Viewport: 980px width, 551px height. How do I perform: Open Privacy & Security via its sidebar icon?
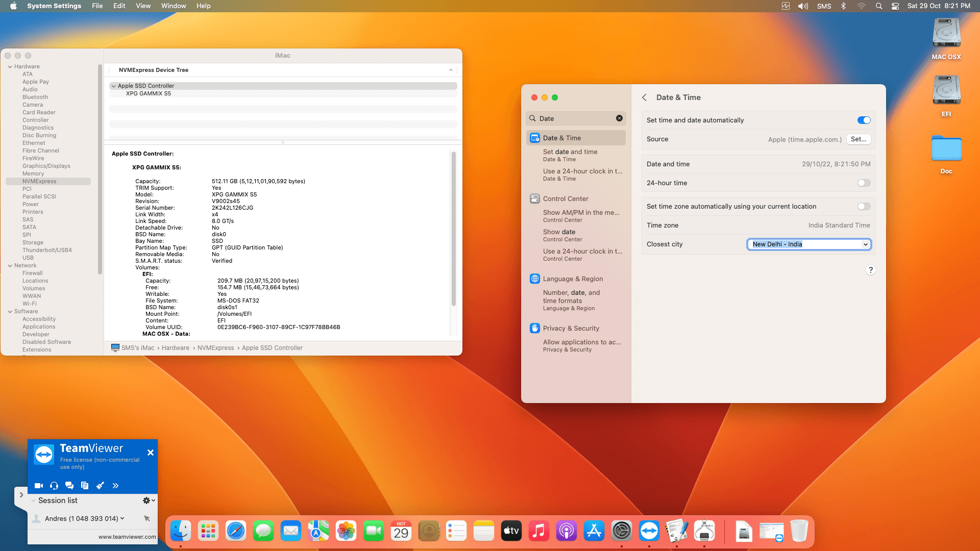pos(534,328)
